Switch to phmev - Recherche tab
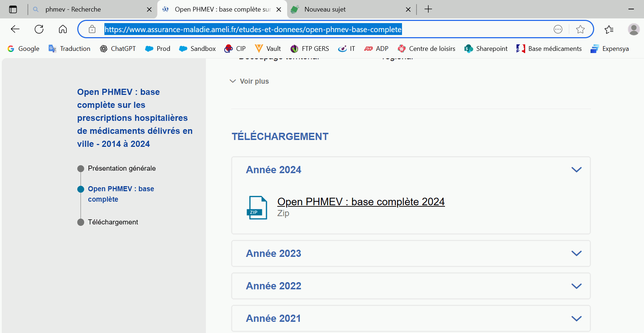Screen dimensions: 644x333 (x=87, y=9)
